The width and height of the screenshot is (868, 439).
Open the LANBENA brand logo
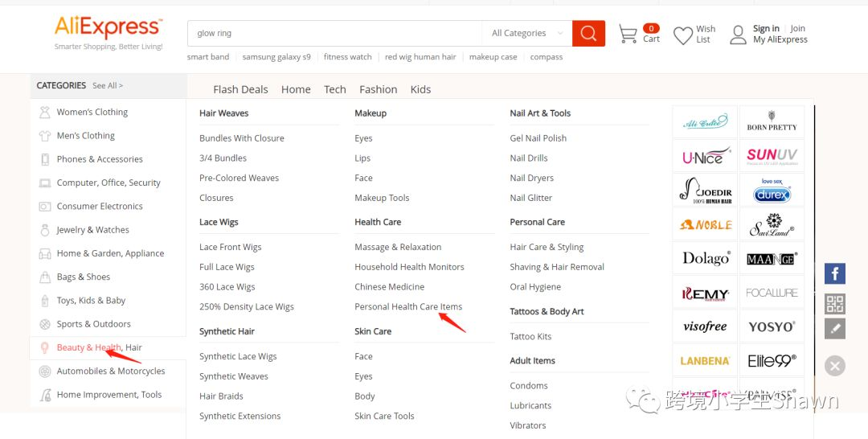click(705, 360)
